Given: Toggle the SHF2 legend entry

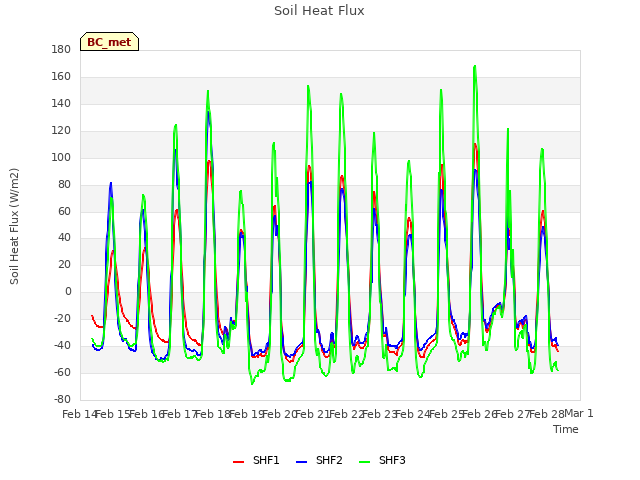Looking at the screenshot, I should point(319,460).
